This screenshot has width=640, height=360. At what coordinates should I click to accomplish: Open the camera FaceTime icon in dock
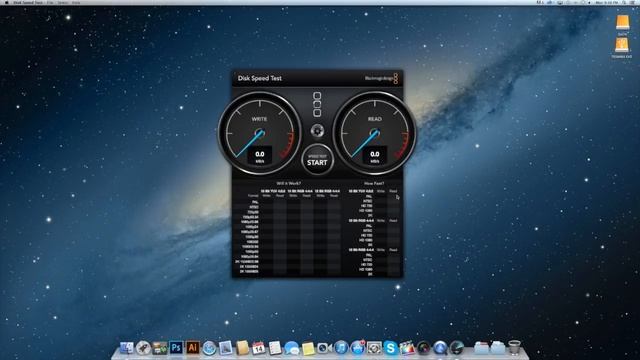click(324, 348)
